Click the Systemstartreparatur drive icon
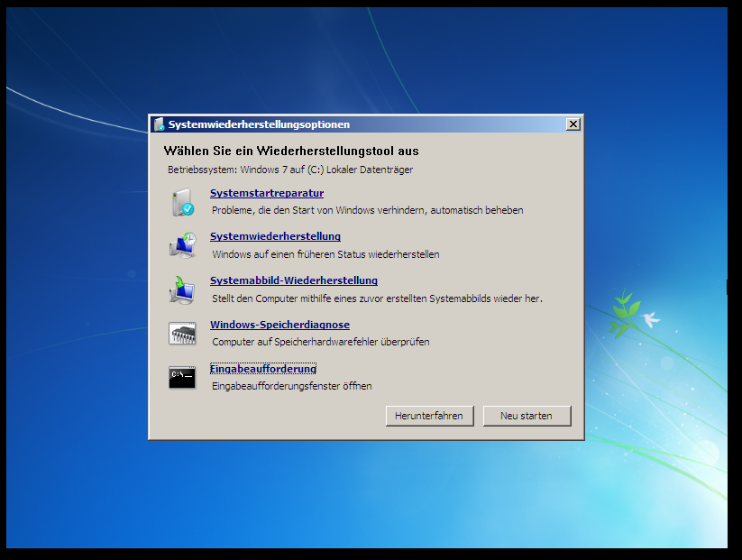 (183, 202)
